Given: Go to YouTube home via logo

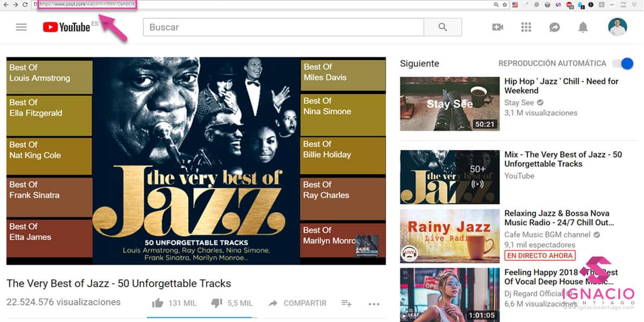Looking at the screenshot, I should tap(67, 27).
